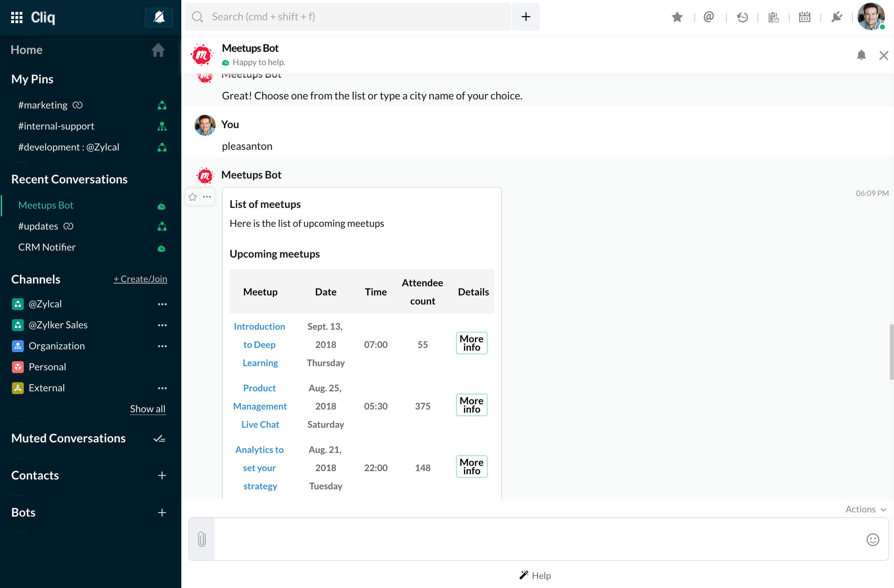Image resolution: width=894 pixels, height=588 pixels.
Task: Open the reminders clipboard icon
Action: [x=774, y=17]
